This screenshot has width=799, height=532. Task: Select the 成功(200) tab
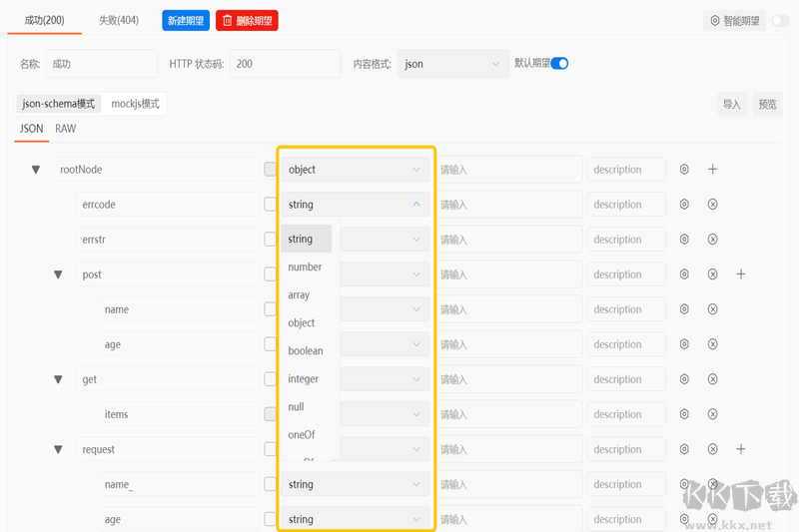point(44,20)
